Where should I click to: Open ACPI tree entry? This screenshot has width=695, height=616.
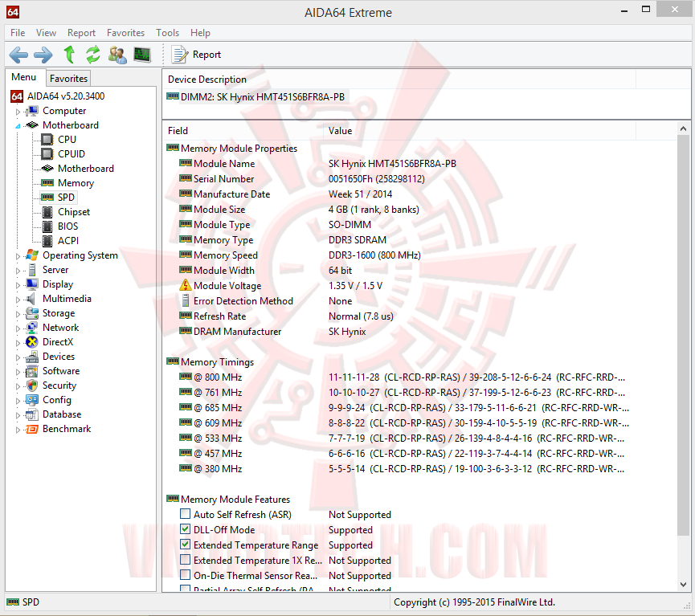(x=67, y=241)
